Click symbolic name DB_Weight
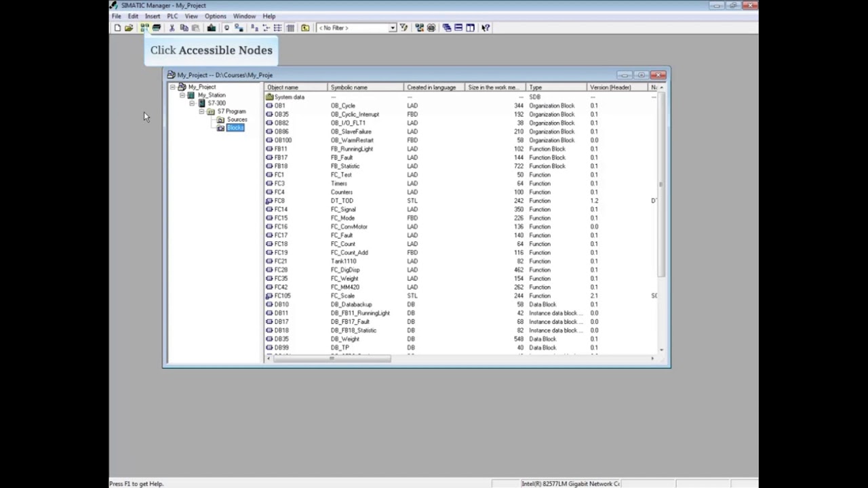Screen dimensions: 868x488 [345, 339]
